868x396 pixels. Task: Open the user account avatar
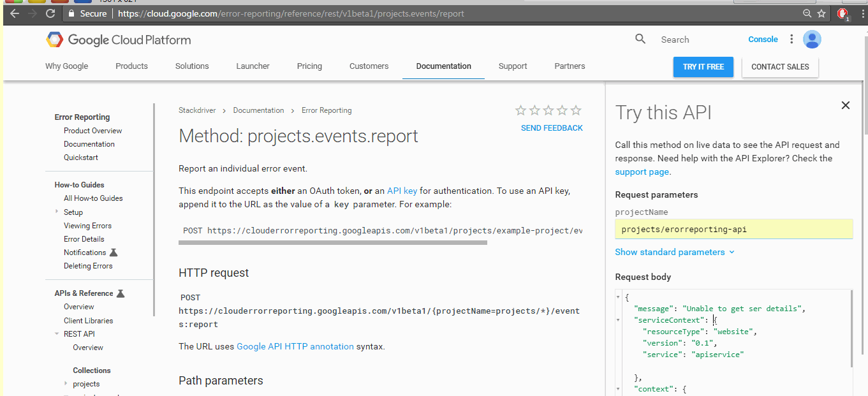pos(812,40)
